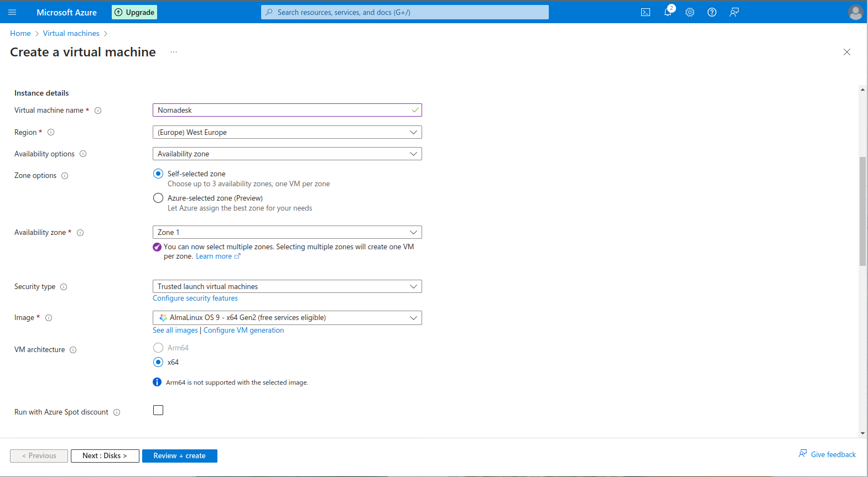The height and width of the screenshot is (477, 868).
Task: Show info tooltip for Image
Action: click(49, 318)
